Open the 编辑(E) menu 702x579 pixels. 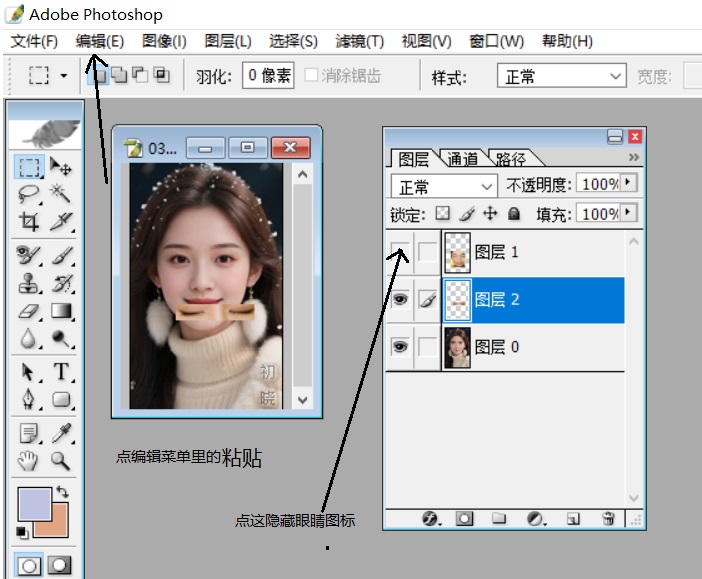[x=99, y=41]
